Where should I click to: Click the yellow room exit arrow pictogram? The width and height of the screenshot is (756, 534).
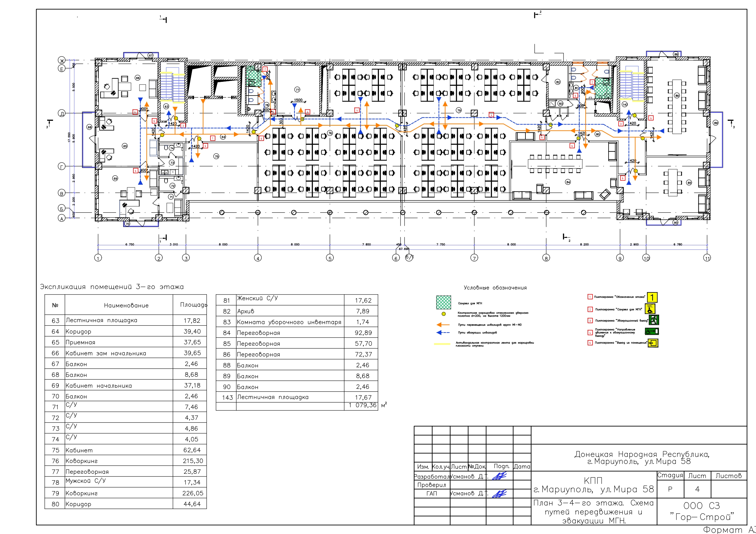click(653, 343)
